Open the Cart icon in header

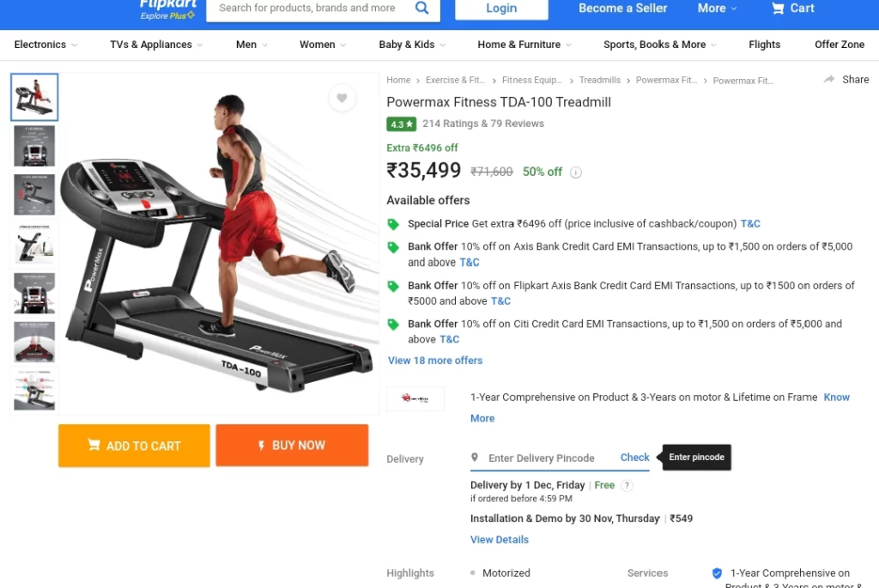778,9
